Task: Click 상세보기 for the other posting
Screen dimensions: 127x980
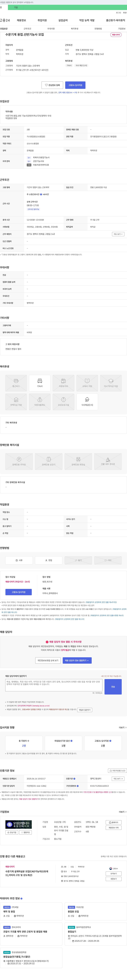Action: click(114, 873)
